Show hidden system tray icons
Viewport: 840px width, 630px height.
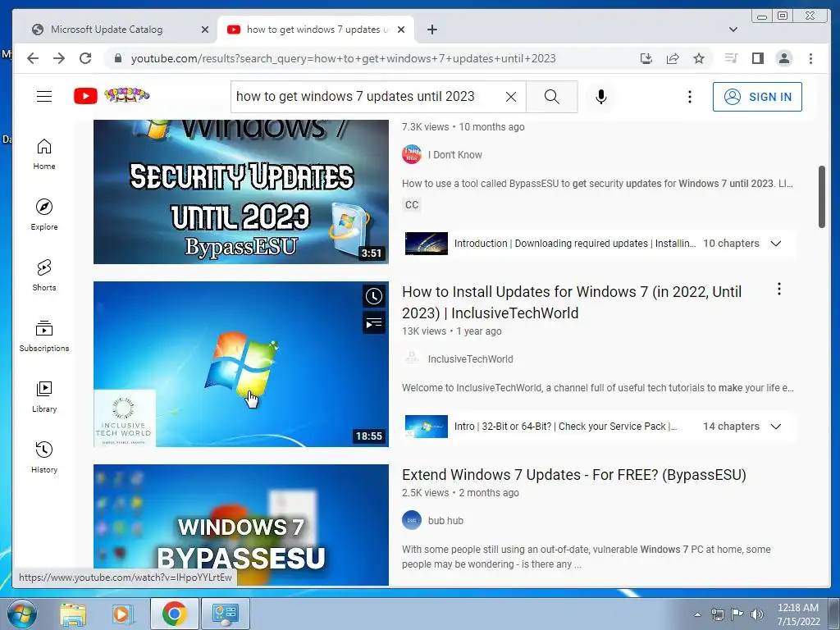[697, 614]
